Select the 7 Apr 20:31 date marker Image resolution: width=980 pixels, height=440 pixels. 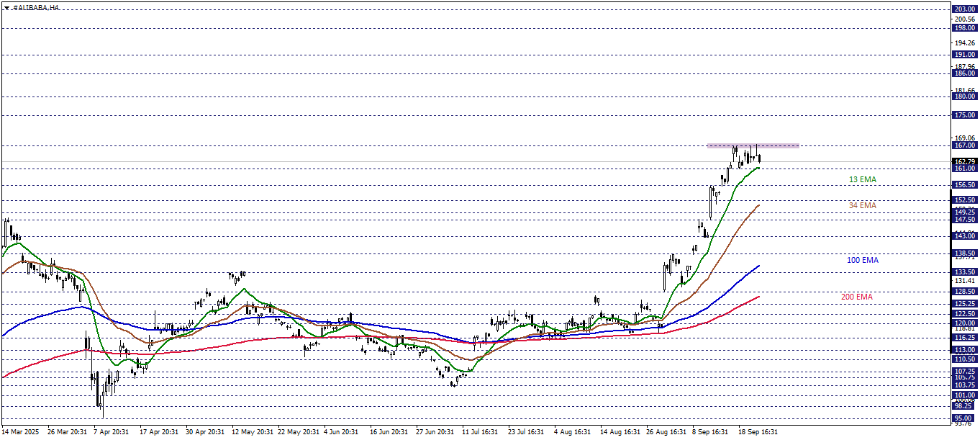111,432
